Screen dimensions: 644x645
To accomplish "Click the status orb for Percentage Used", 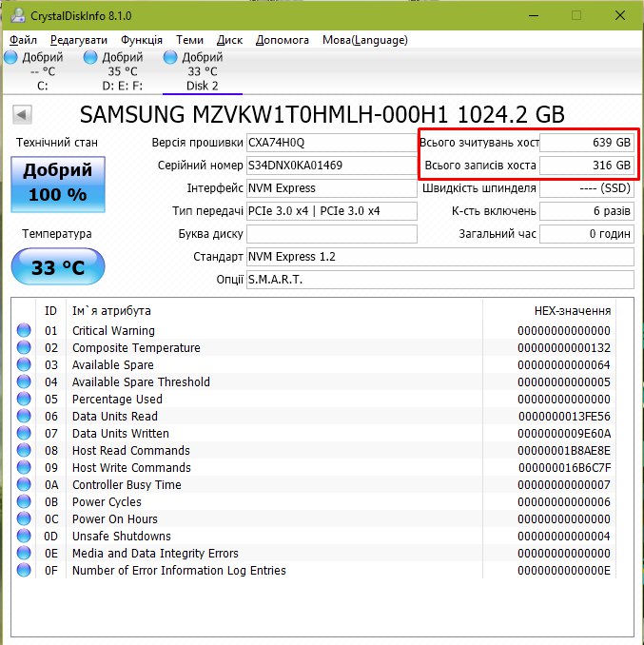I will [24, 399].
